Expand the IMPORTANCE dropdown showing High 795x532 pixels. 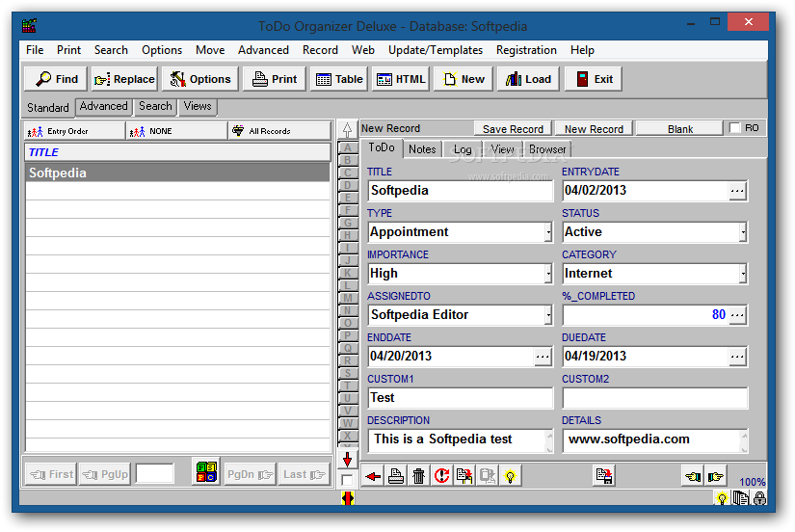click(548, 274)
